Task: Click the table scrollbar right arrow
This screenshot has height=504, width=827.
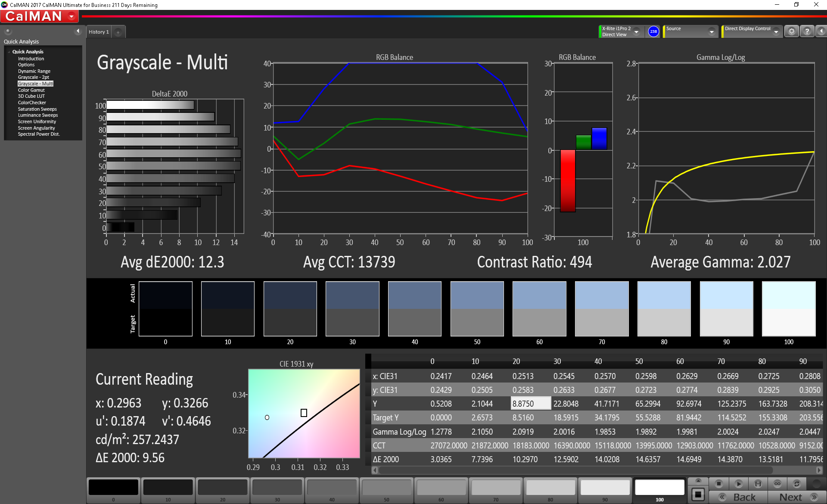Action: 819,470
